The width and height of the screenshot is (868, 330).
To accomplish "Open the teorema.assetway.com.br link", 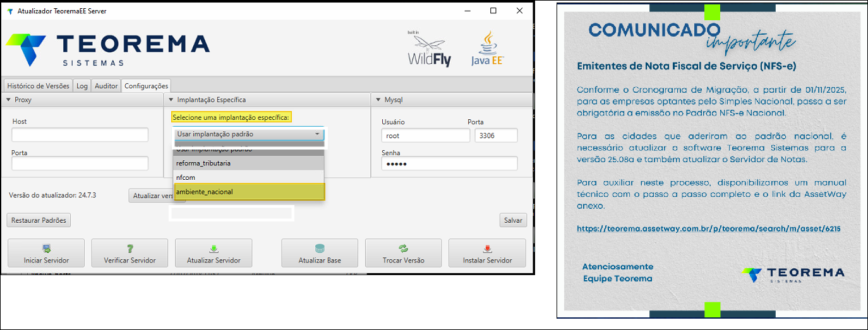I will 708,229.
